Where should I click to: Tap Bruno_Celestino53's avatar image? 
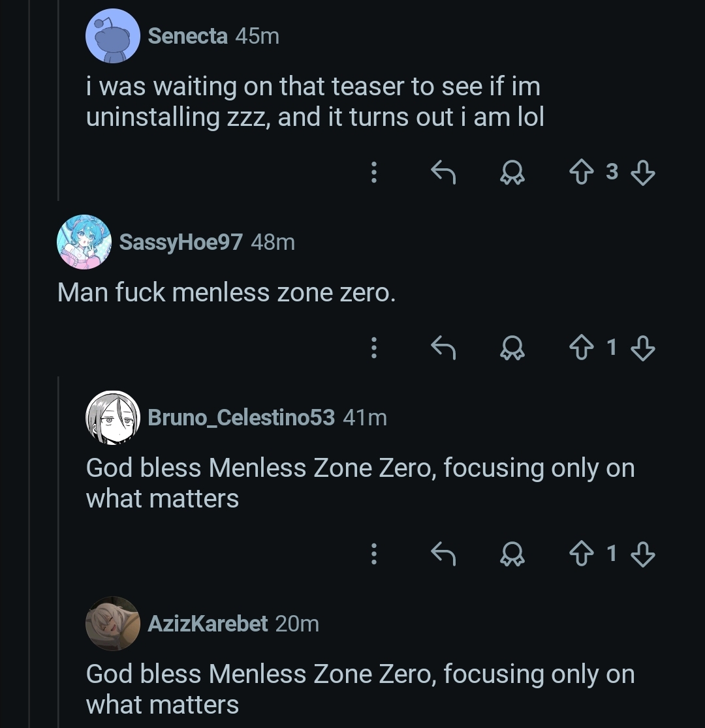point(113,417)
